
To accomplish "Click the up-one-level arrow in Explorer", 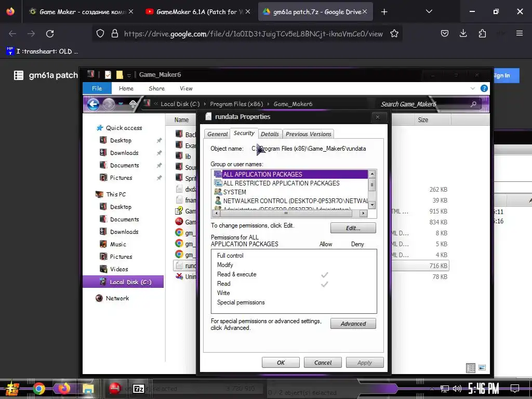I will point(133,104).
